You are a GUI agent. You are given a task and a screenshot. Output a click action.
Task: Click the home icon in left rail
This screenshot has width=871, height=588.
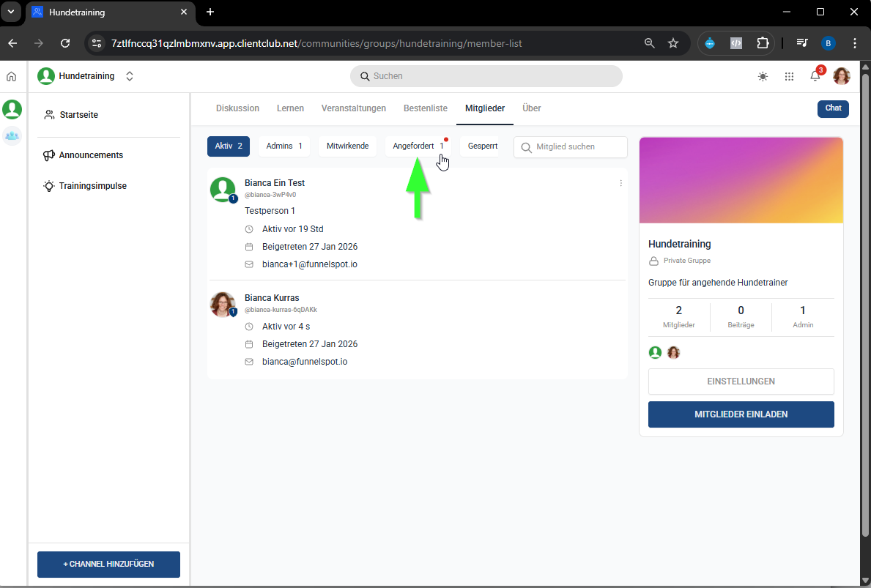pyautogui.click(x=11, y=77)
